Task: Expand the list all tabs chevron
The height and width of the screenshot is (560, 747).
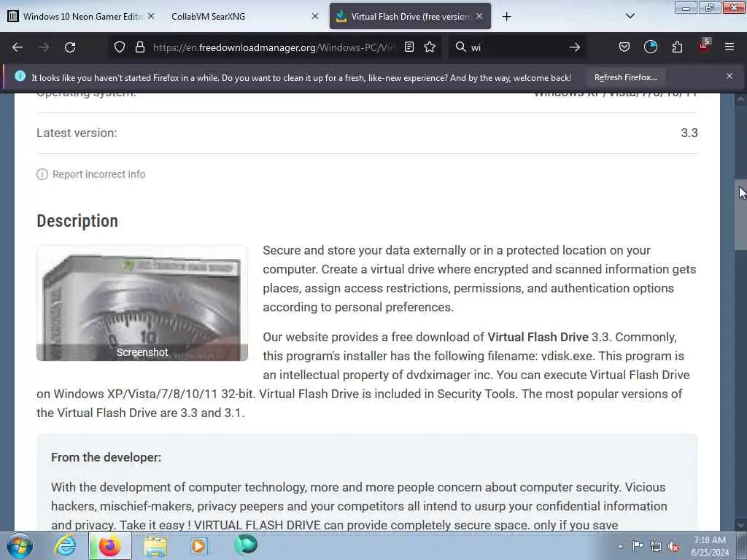Action: tap(630, 16)
